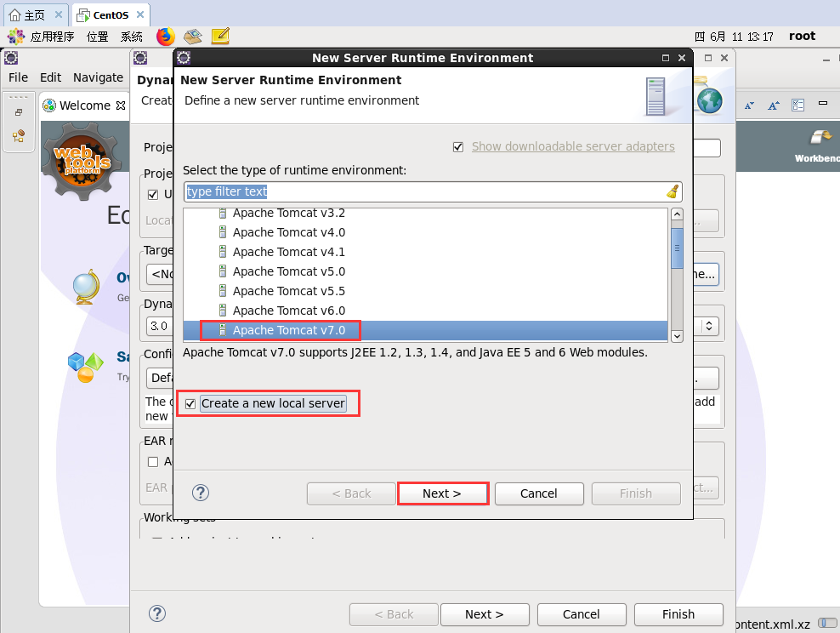Image resolution: width=840 pixels, height=633 pixels.
Task: Open the mail/disk launcher icon in panel
Action: [193, 37]
